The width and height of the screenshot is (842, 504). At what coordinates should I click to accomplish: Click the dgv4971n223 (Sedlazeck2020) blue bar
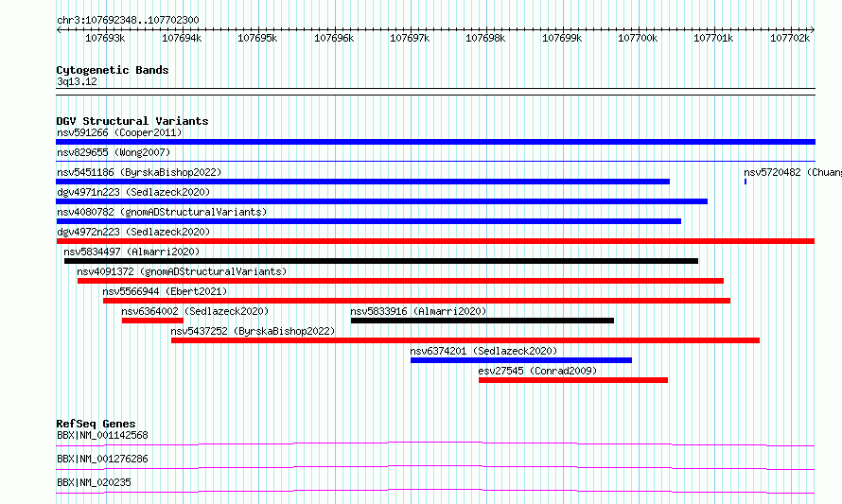point(382,201)
